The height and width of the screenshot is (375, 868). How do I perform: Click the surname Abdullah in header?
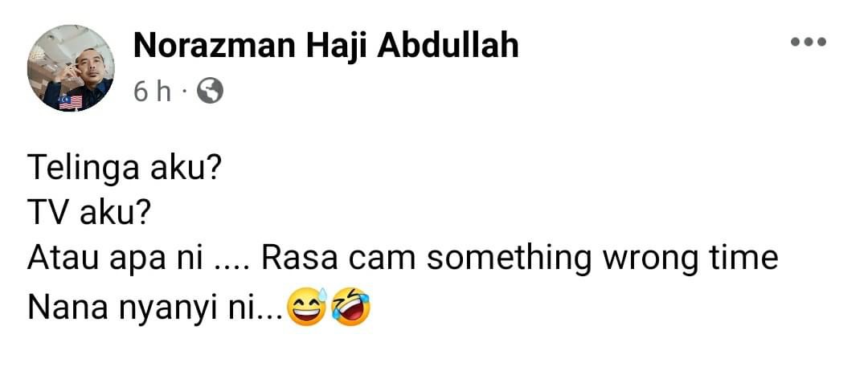tap(448, 47)
